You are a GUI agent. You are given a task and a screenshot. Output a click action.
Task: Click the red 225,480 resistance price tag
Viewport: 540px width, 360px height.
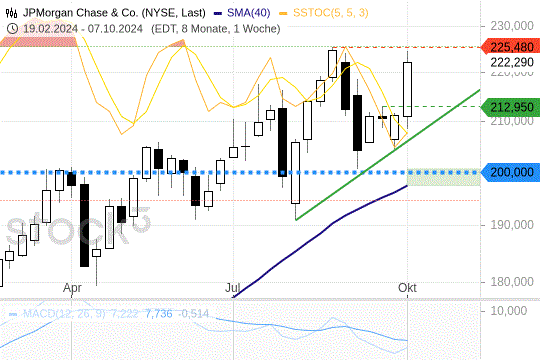[511, 47]
